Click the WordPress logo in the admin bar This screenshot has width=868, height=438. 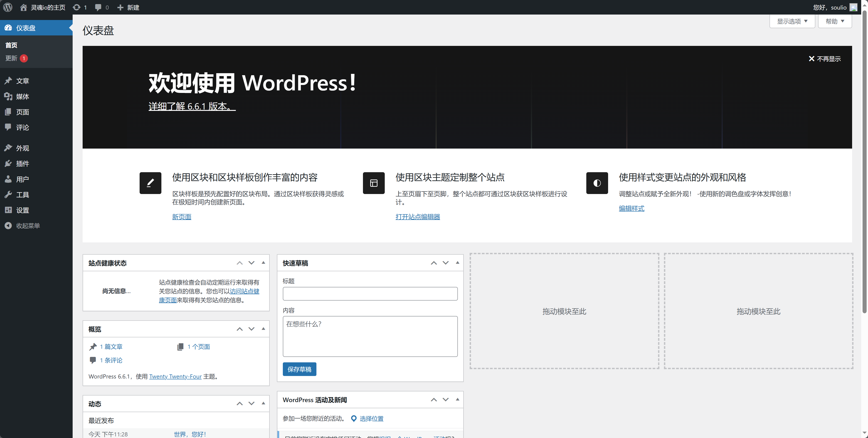(x=7, y=7)
